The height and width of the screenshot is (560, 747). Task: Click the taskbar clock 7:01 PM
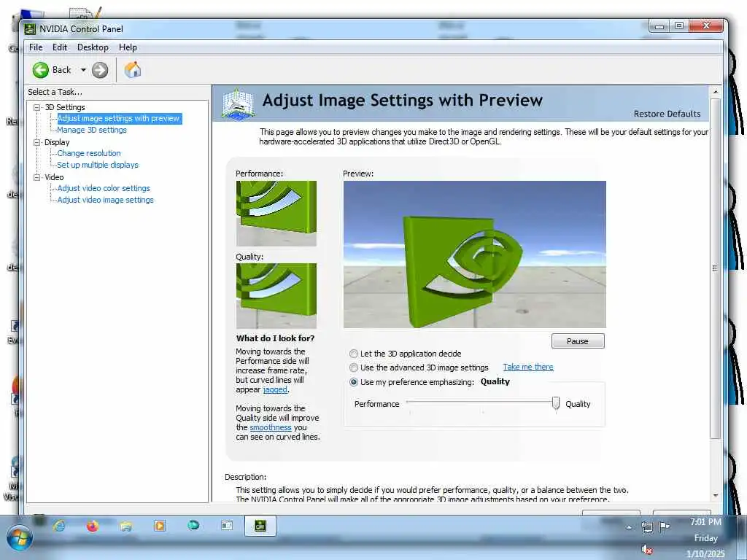click(705, 522)
